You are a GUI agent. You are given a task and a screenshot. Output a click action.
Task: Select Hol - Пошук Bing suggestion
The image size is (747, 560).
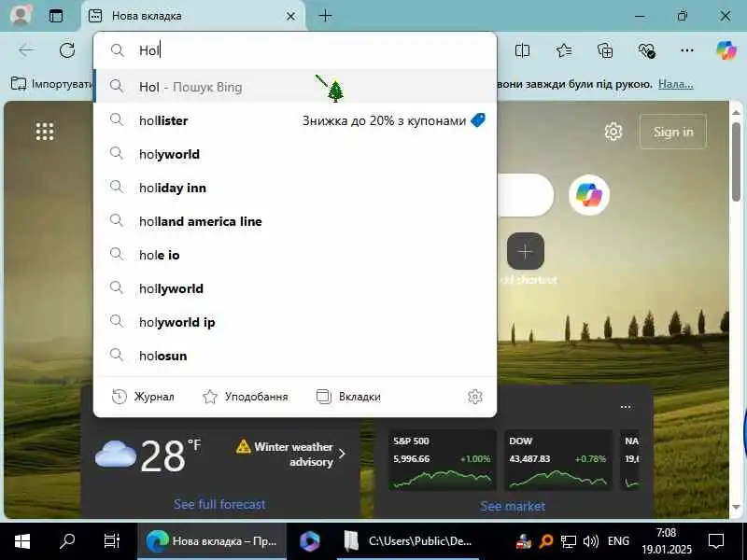click(x=295, y=87)
